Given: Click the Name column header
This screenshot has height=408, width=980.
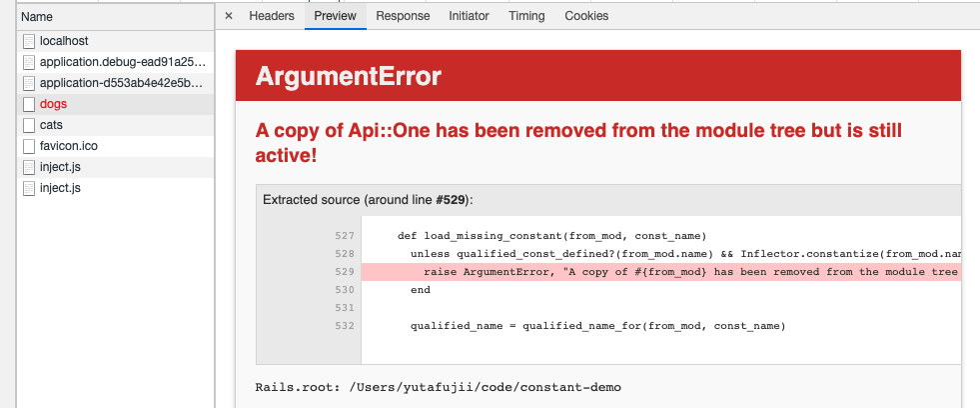Looking at the screenshot, I should (116, 17).
